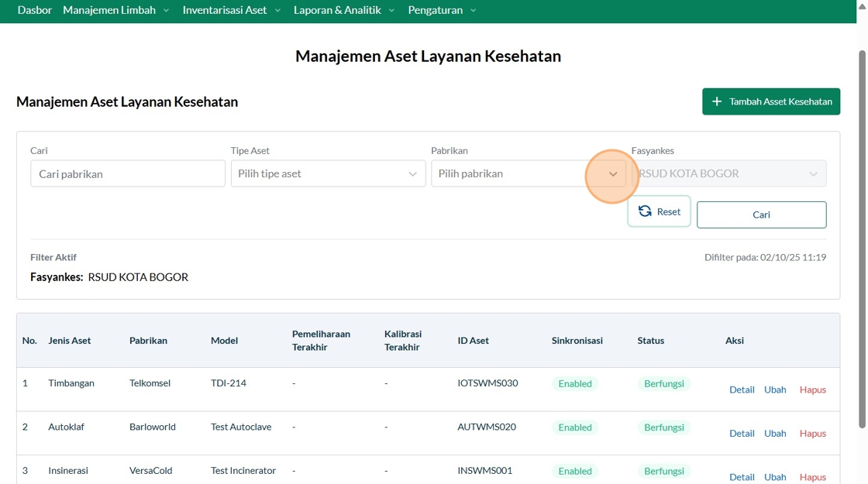Select the asset ID AUTWMS020
The image size is (868, 484).
tap(487, 427)
